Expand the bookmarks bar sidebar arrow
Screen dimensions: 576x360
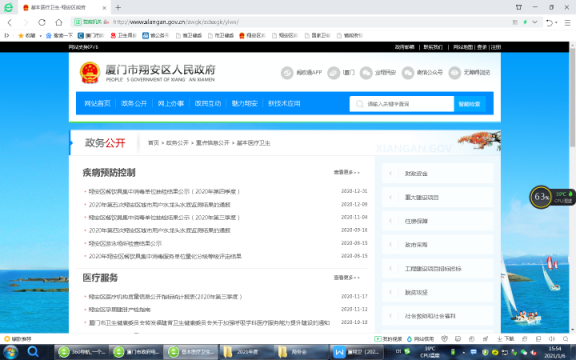(7, 36)
